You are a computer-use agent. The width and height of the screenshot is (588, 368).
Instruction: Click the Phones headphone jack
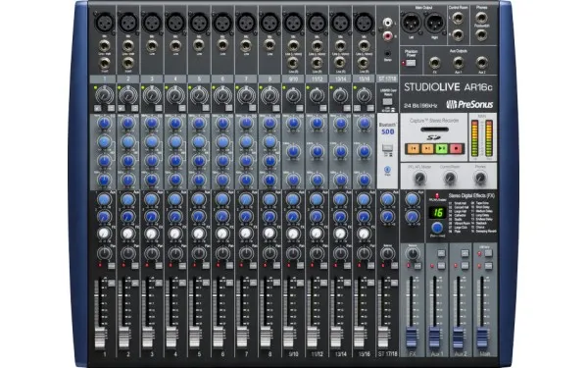pyautogui.click(x=481, y=18)
